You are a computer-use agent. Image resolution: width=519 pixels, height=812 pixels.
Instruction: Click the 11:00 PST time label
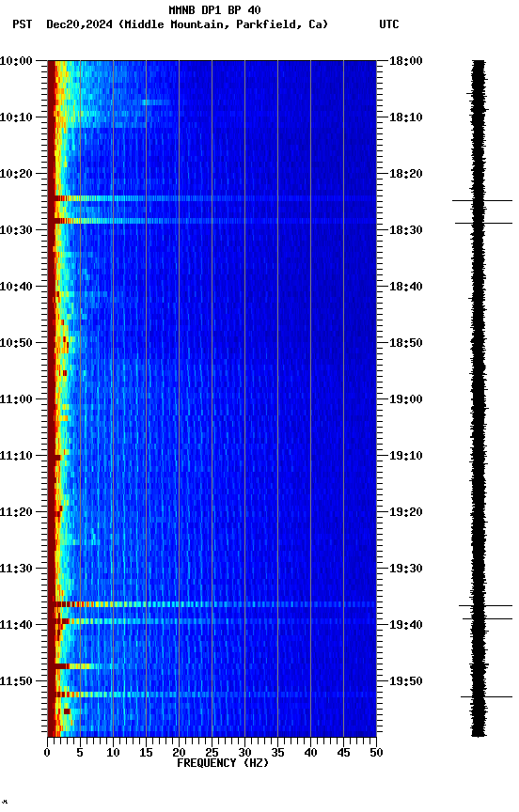pyautogui.click(x=16, y=399)
